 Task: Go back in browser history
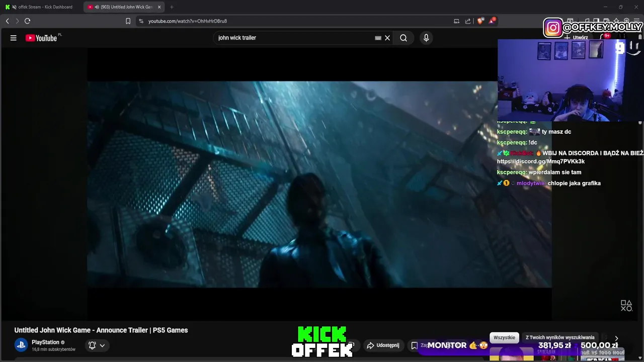[7, 21]
